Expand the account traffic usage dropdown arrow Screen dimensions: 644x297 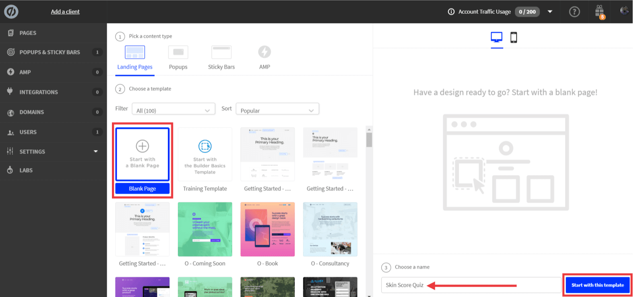(x=550, y=12)
